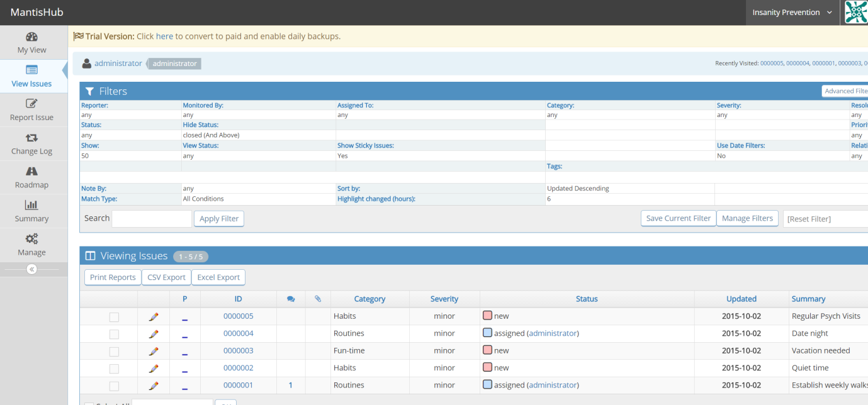Screen dimensions: 868x405
Task: Click the administrator user icon
Action: click(87, 64)
